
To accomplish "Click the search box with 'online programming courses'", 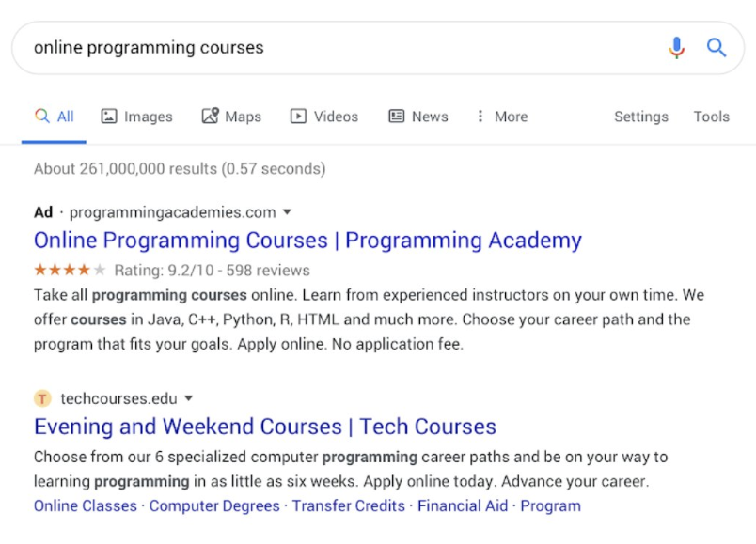I will coord(378,48).
